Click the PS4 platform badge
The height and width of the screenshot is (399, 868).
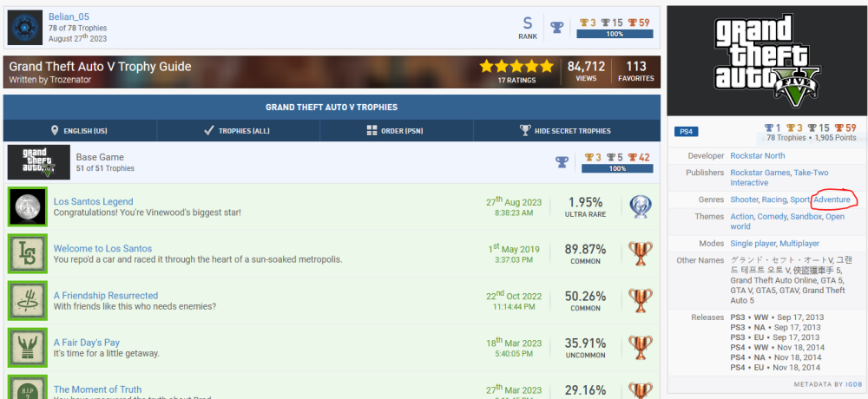coord(686,132)
